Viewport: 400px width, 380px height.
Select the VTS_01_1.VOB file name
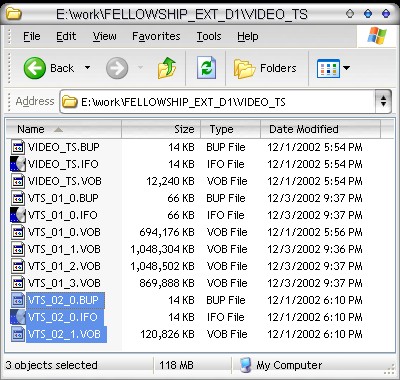[64, 249]
